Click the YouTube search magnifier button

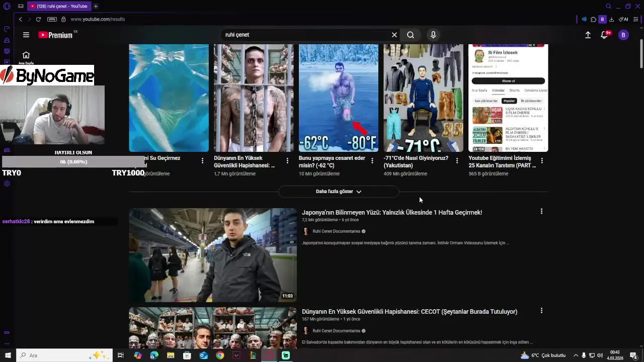click(x=411, y=35)
